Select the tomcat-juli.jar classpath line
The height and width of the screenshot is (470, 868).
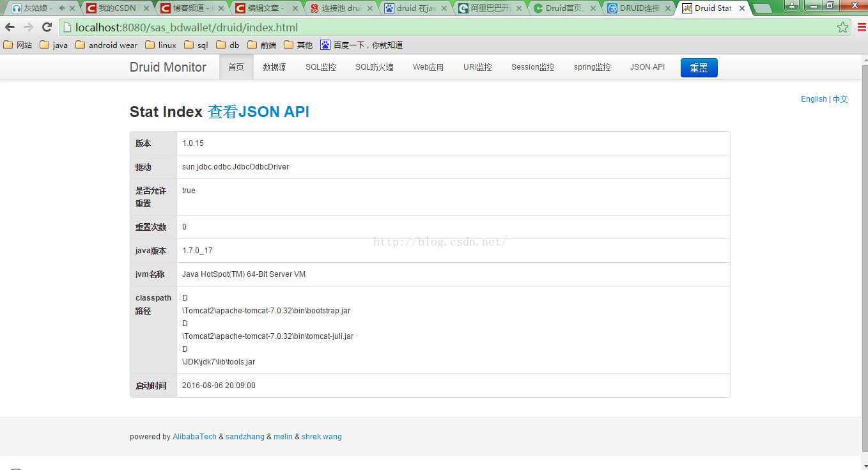point(268,336)
